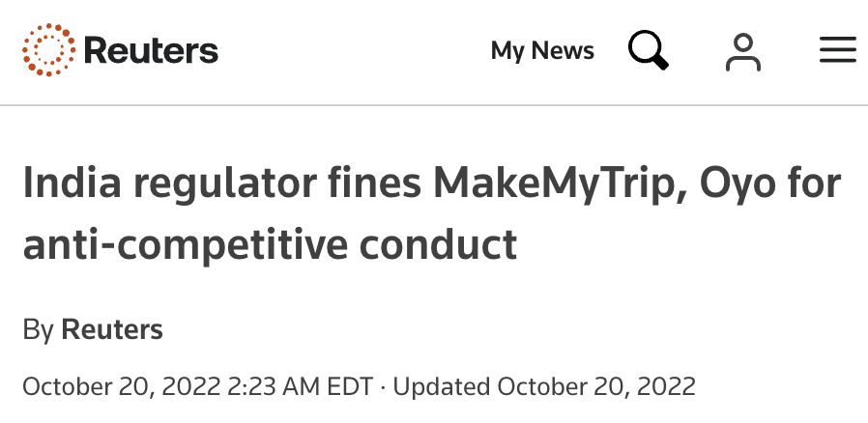Viewport: 868px width, 423px height.
Task: Click the 'Updated October 20, 2022' text
Action: (x=544, y=386)
